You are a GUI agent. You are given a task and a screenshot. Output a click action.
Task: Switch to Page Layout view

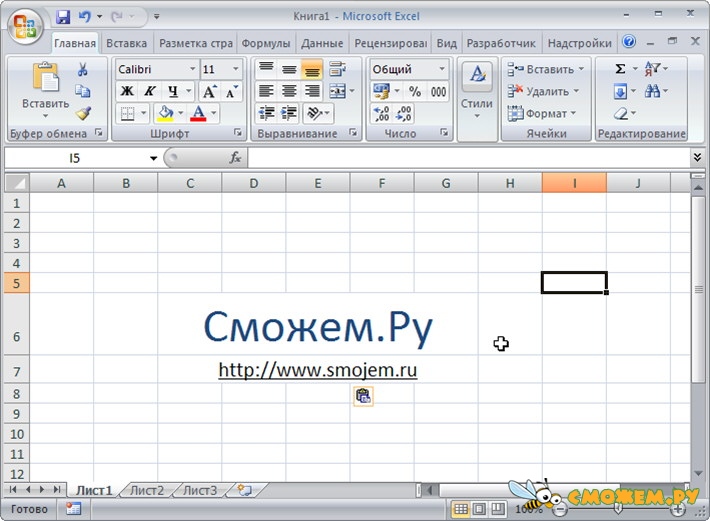tap(479, 509)
